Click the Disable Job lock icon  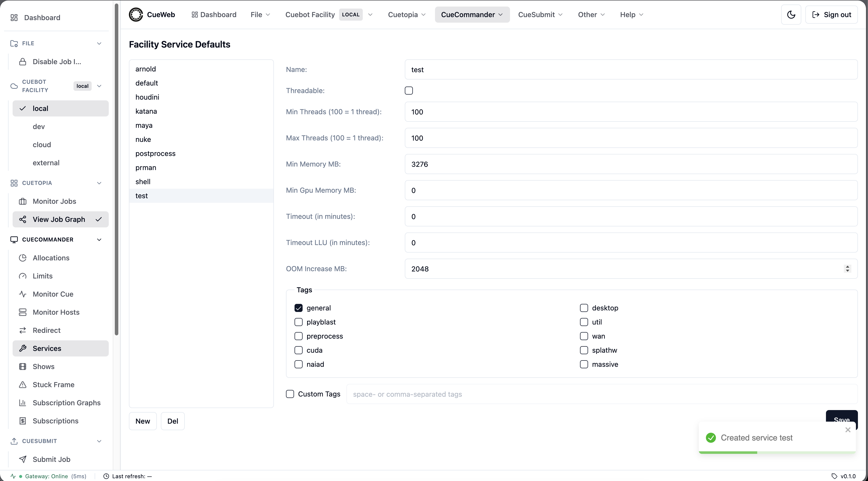(23, 62)
